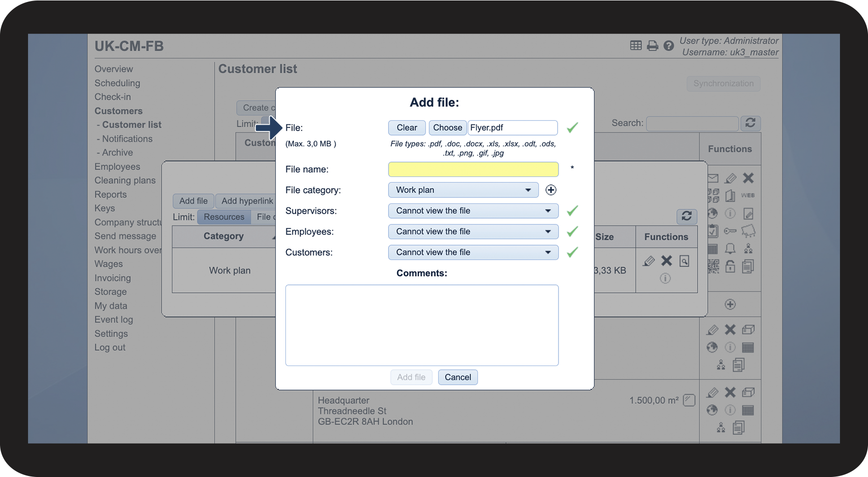Open the Employees permission dropdown
868x477 pixels.
[x=473, y=231]
